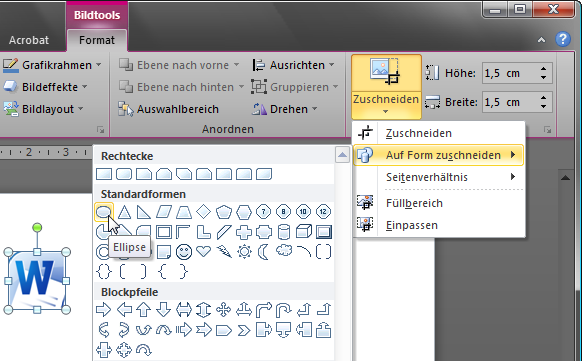Decrease the Höhe value with down arrow

point(543,77)
